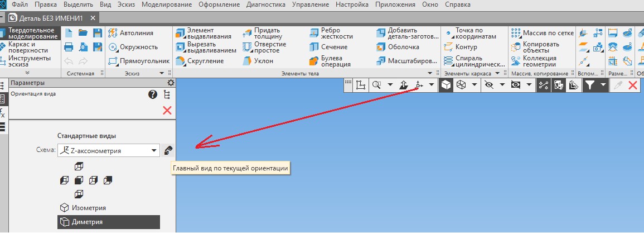Select the Контур tool
This screenshot has width=644, height=233.
click(461, 47)
